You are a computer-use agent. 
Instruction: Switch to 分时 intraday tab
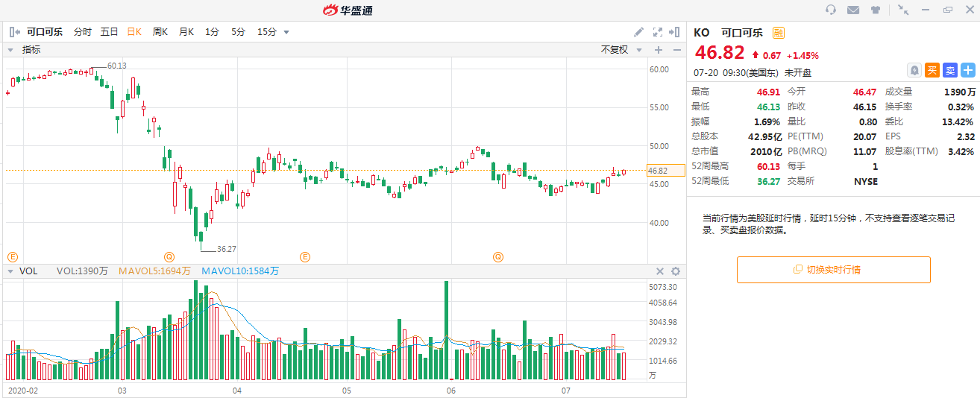(82, 32)
